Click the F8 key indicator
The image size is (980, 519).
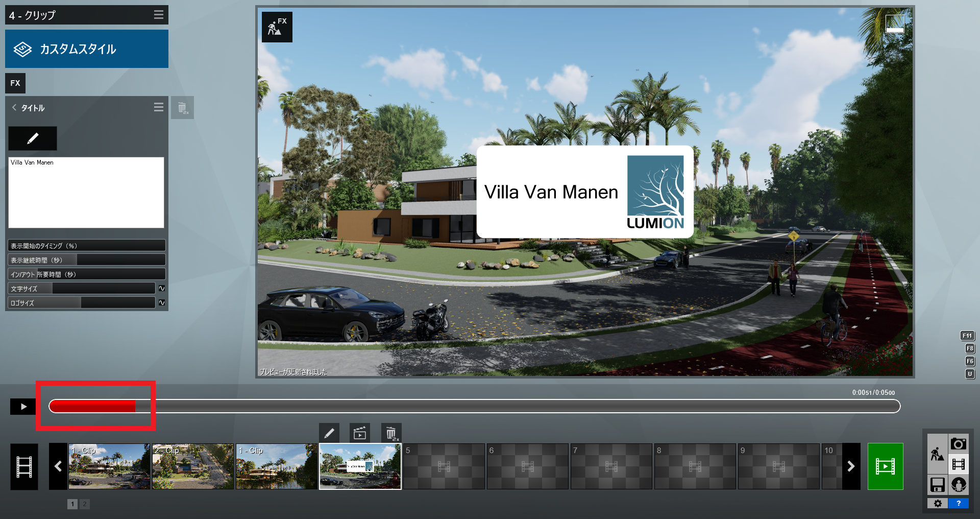[970, 348]
